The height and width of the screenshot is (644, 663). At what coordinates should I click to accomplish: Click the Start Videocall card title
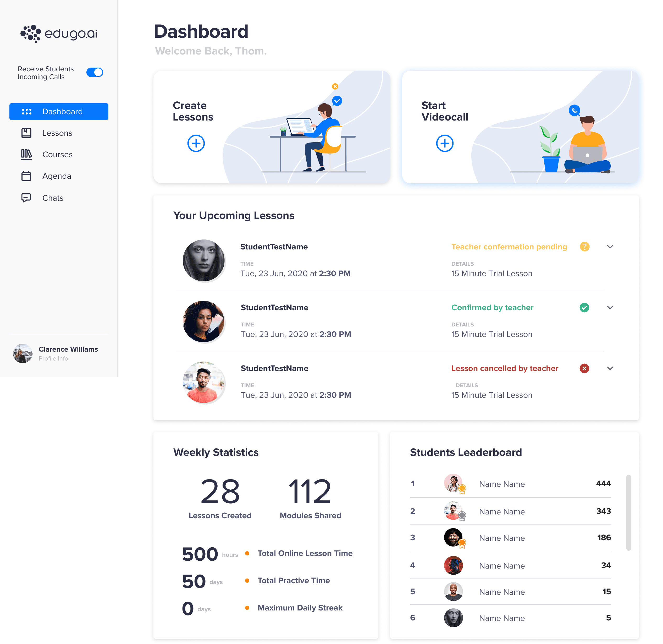[x=444, y=111]
